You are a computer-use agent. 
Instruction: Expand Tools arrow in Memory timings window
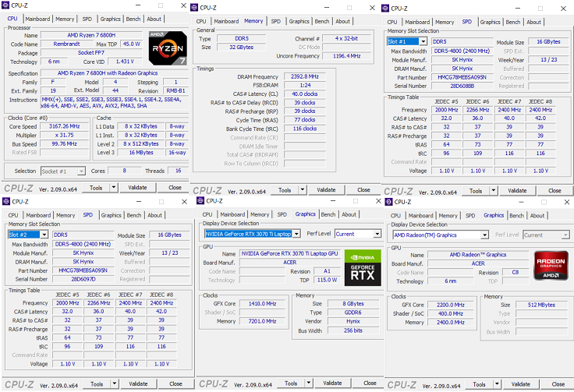tap(303, 190)
